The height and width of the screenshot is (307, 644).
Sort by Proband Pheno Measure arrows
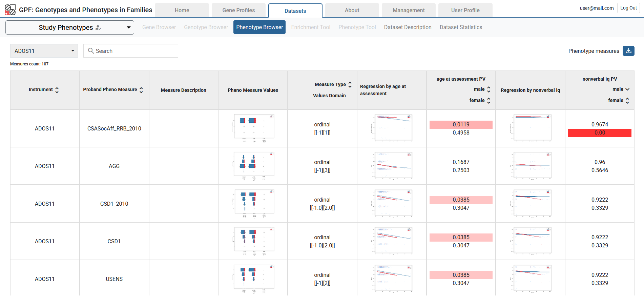coord(141,90)
